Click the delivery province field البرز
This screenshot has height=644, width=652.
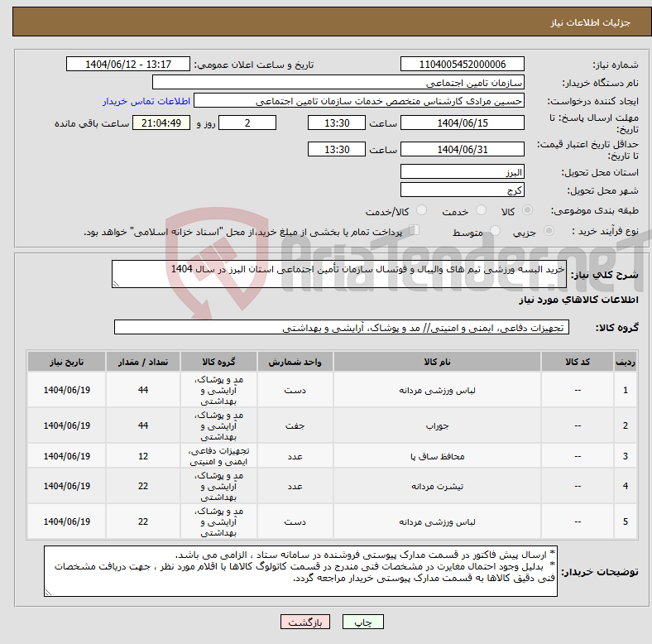click(462, 171)
